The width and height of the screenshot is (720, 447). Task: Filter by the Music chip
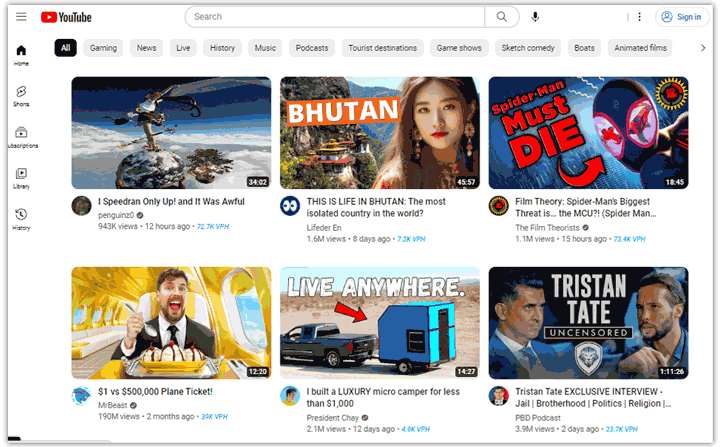[265, 48]
